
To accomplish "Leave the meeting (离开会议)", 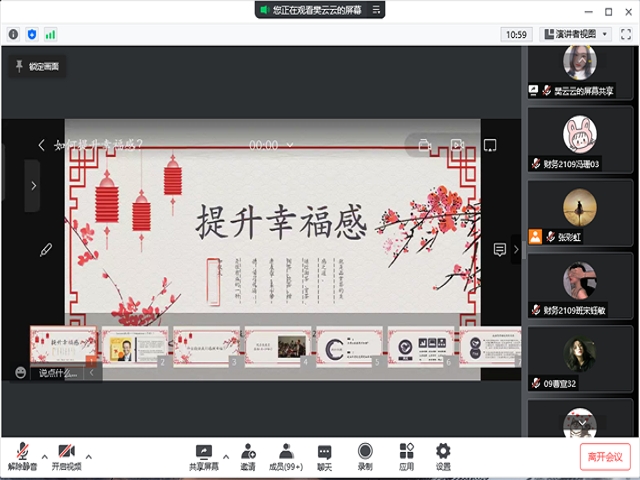I will [x=605, y=457].
